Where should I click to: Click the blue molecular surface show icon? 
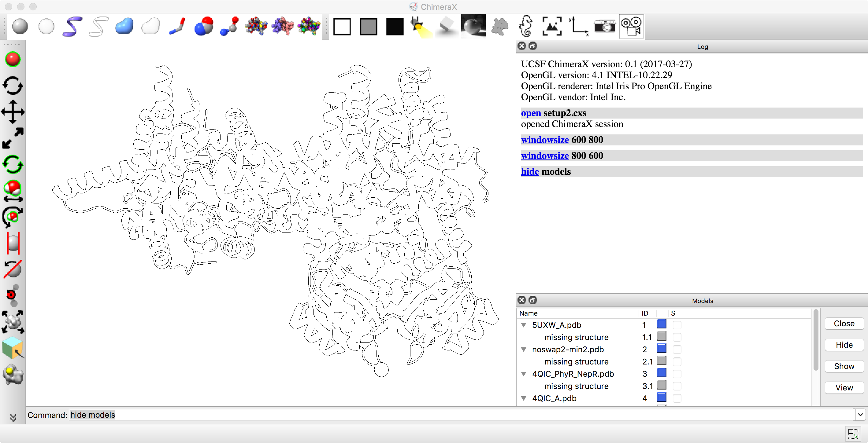[124, 26]
